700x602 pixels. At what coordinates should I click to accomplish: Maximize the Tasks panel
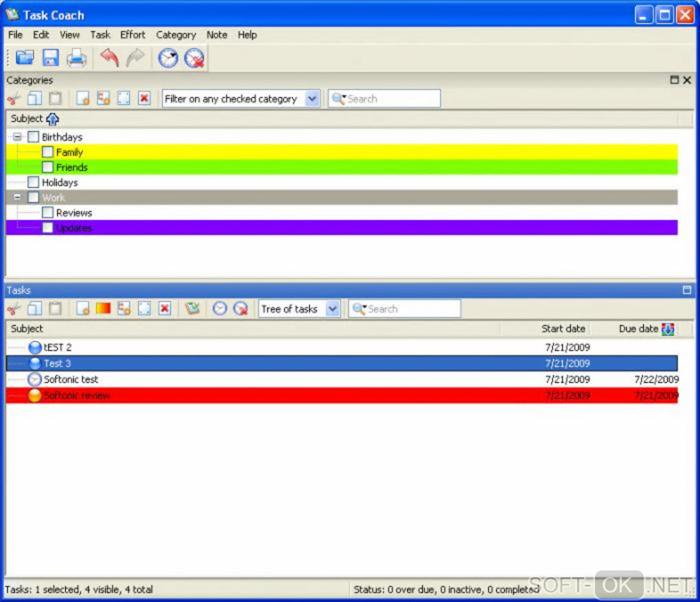point(687,290)
